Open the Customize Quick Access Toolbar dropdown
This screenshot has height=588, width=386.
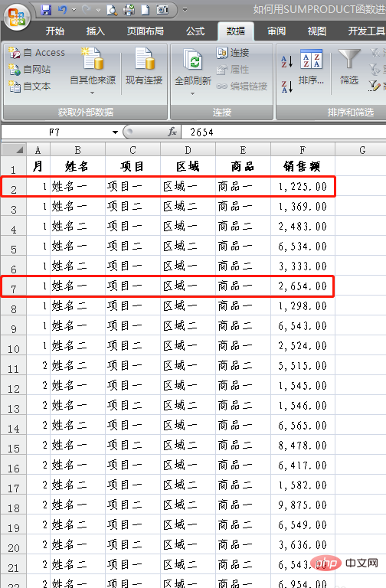click(x=185, y=10)
